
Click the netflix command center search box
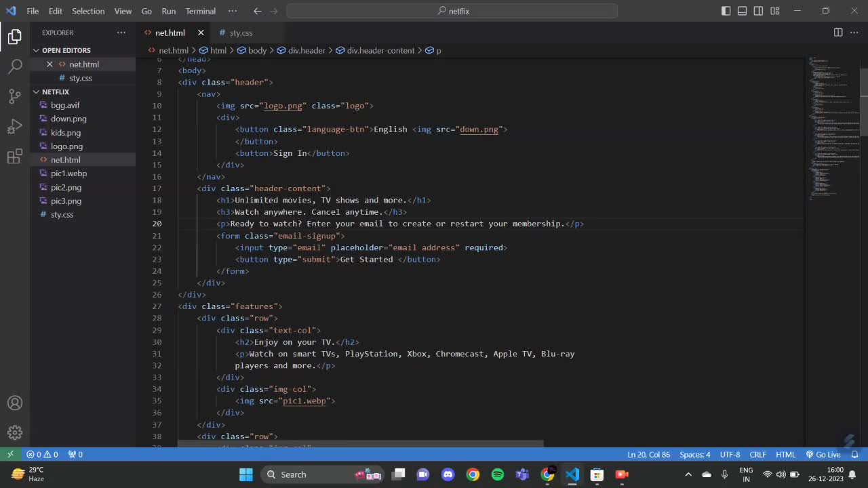click(452, 11)
